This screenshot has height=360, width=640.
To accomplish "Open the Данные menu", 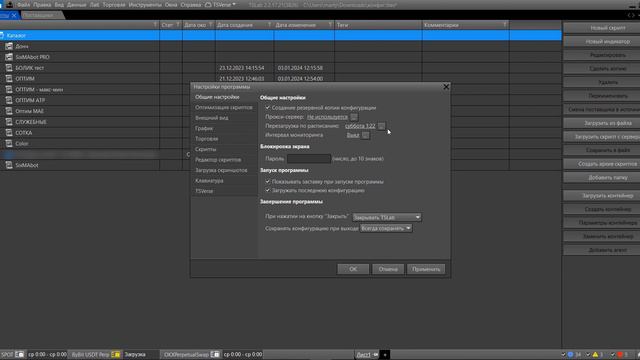I will [77, 5].
